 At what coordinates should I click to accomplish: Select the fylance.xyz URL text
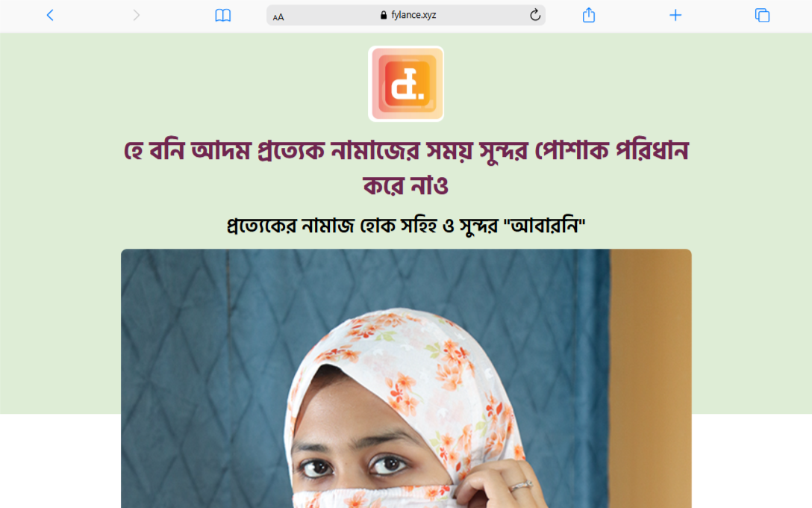pyautogui.click(x=413, y=15)
